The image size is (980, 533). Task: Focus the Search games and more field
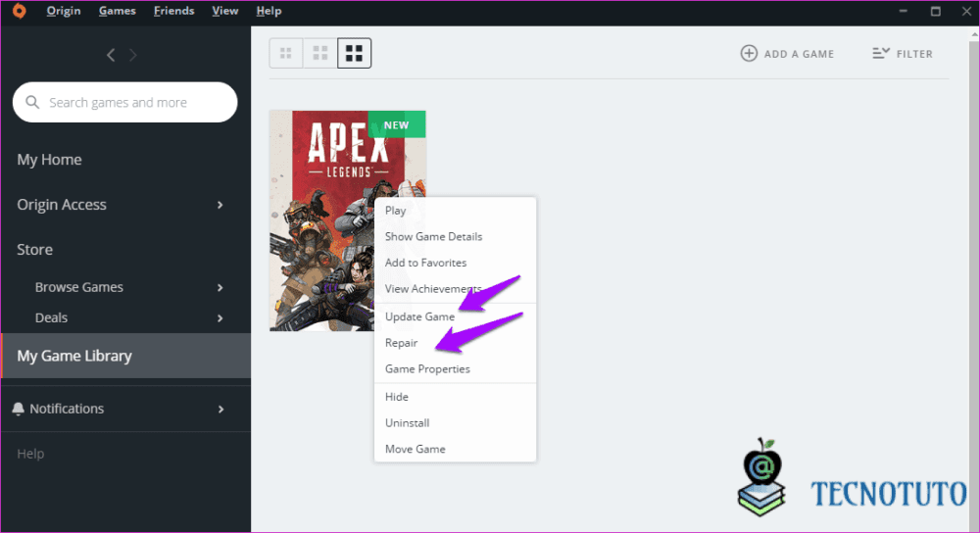[x=125, y=102]
